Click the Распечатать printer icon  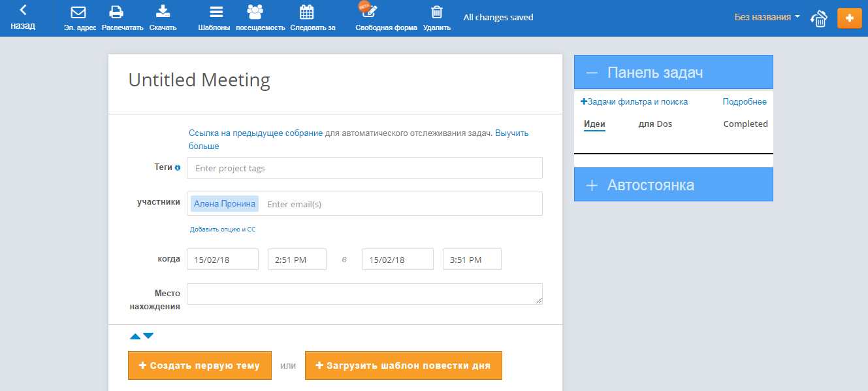[x=116, y=12]
